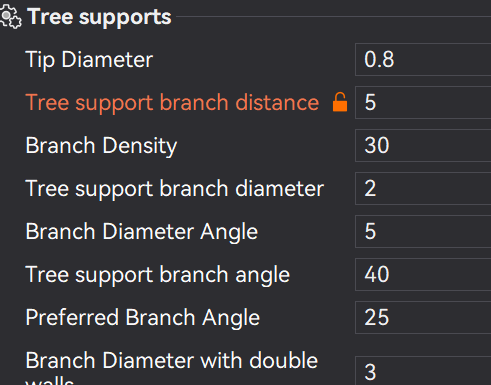Click the Tree support branch angle label
The image size is (491, 385).
(158, 275)
